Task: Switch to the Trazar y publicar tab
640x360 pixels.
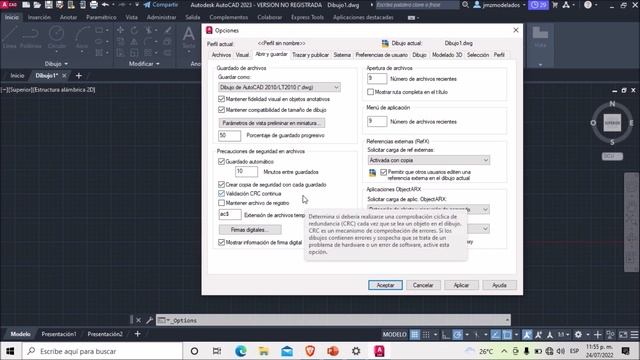Action: point(311,55)
